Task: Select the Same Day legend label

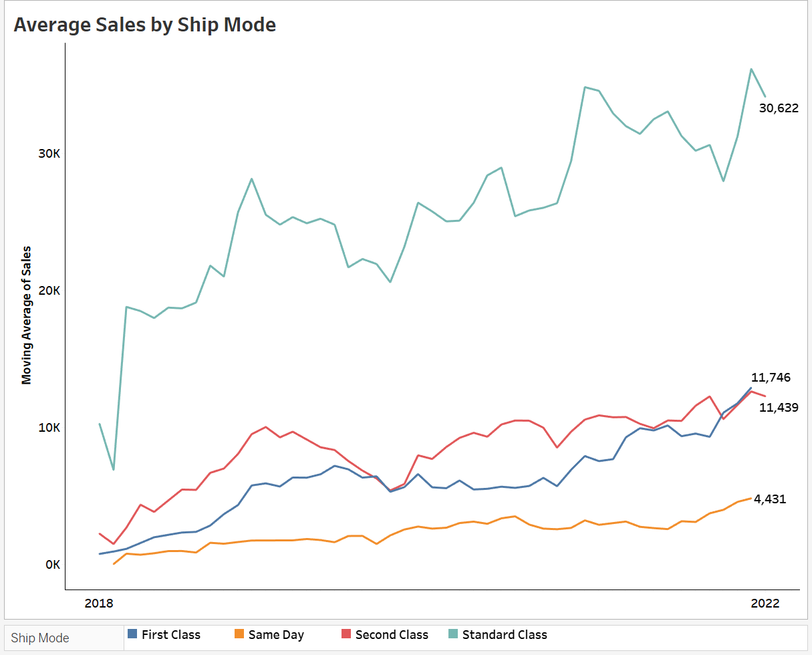Action: tap(276, 635)
